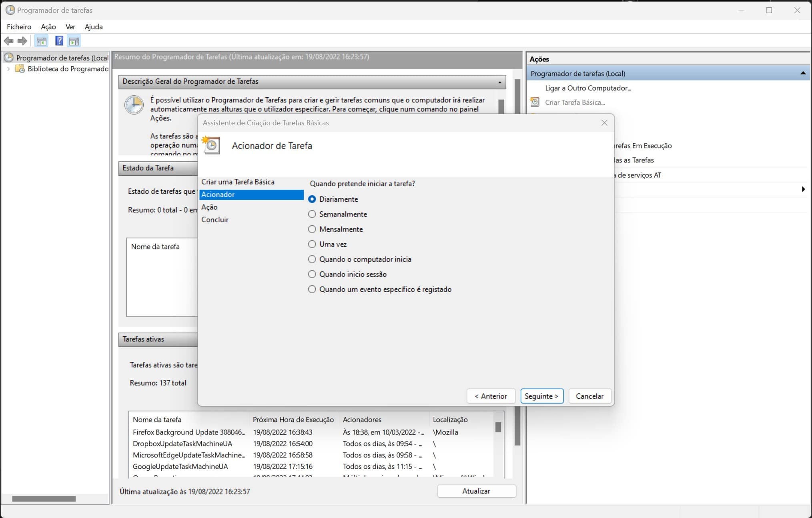Click the forward arrow toolbar icon
Screen dimensions: 812x518
tap(22, 41)
